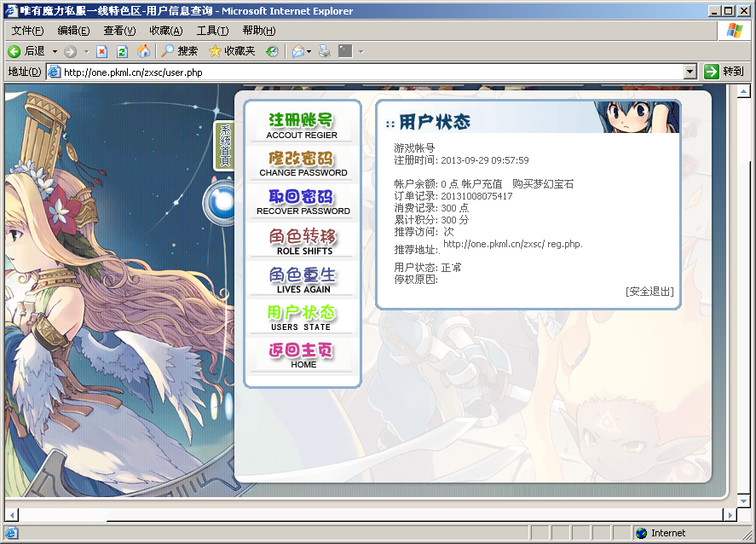Click the Stop loading icon in toolbar

101,51
